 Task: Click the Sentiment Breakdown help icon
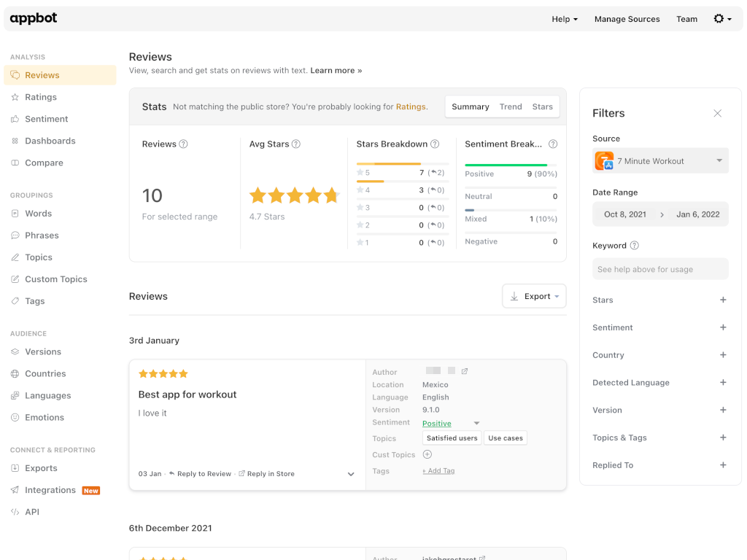point(553,144)
